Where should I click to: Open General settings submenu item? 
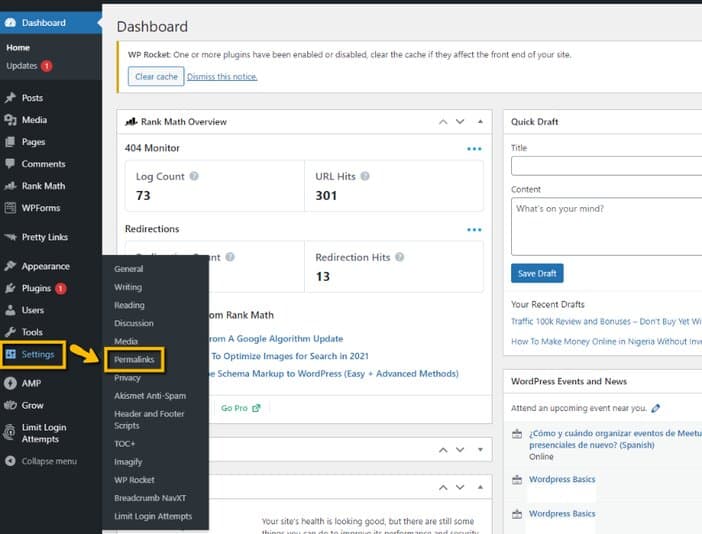coord(128,269)
